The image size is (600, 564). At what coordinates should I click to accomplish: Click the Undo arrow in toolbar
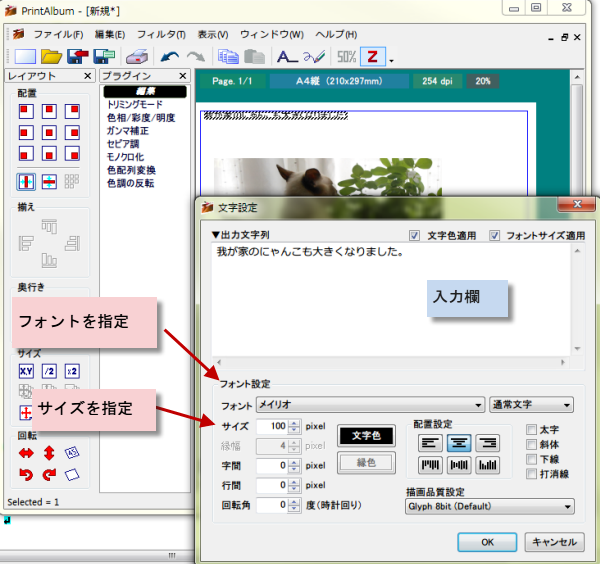(x=171, y=57)
